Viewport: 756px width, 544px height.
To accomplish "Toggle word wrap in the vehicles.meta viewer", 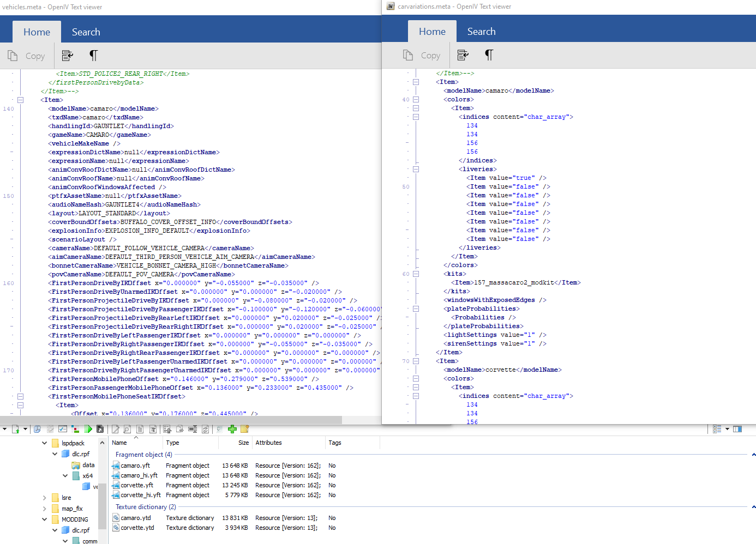I will pos(68,56).
